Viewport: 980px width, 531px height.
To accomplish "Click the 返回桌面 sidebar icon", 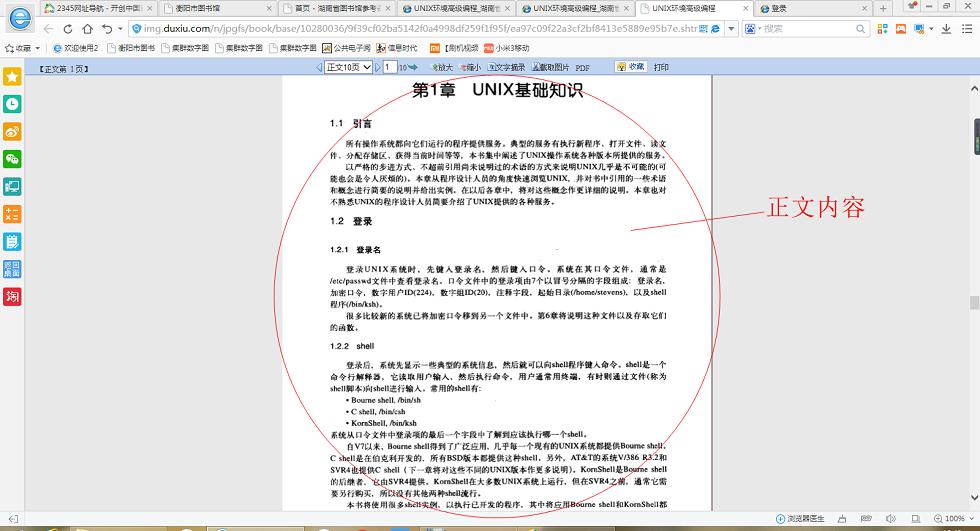I will (x=12, y=269).
